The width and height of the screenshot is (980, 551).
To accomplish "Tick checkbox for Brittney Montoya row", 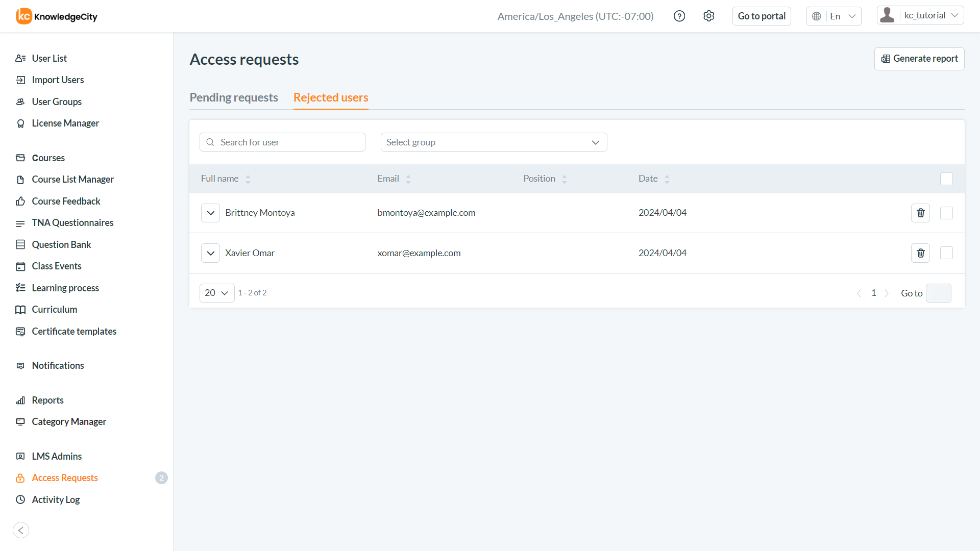I will (946, 213).
